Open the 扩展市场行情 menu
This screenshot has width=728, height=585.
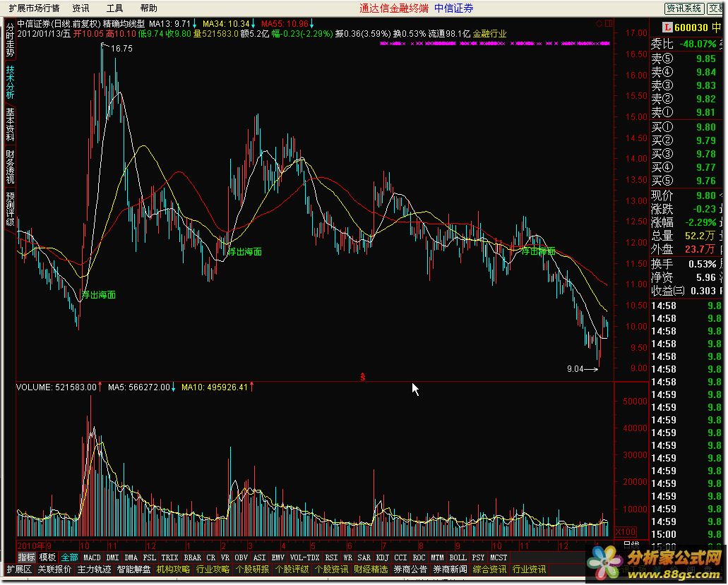pos(34,8)
